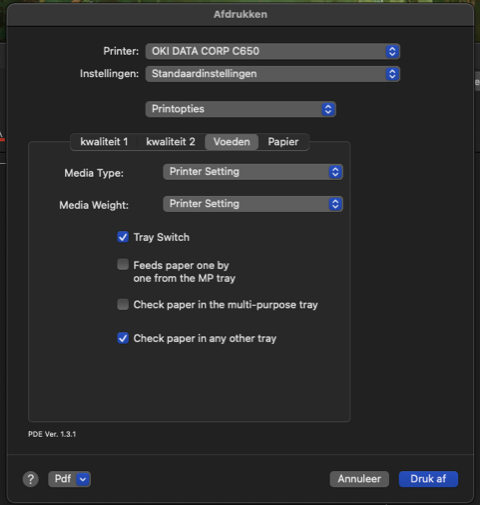Switch to the Papier tab
480x505 pixels.
point(283,142)
